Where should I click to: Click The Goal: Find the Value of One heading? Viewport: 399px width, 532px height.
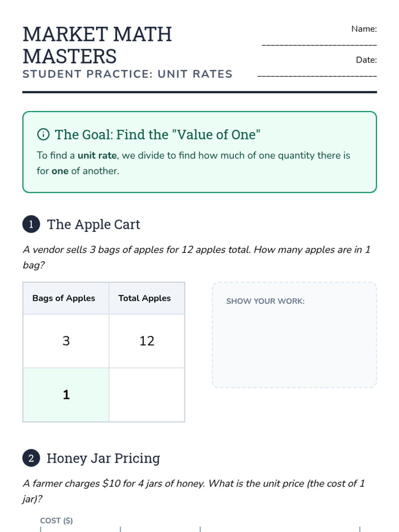click(x=158, y=135)
